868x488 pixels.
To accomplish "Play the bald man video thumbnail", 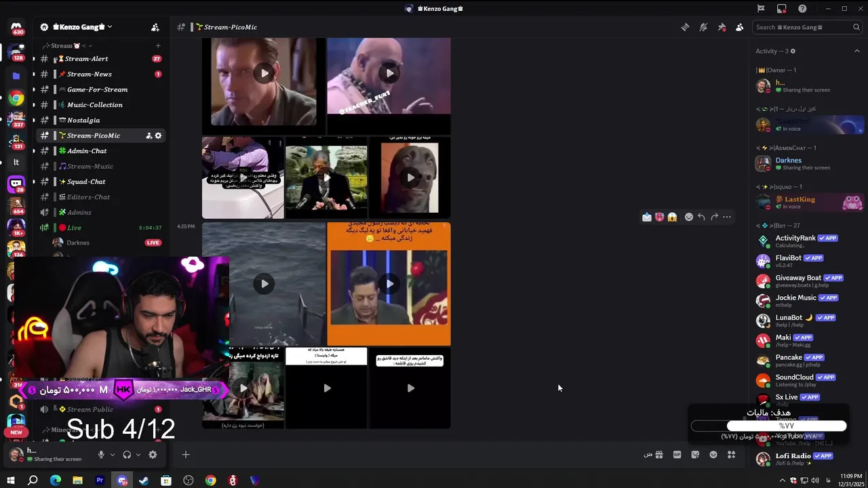I will [x=389, y=73].
